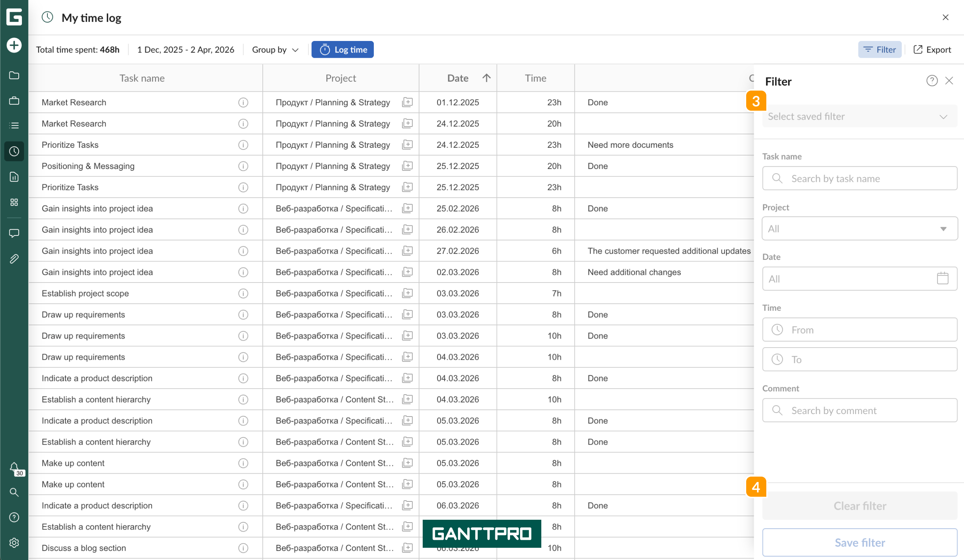Viewport: 964px width, 560px height.
Task: Close the My time log window
Action: (946, 18)
